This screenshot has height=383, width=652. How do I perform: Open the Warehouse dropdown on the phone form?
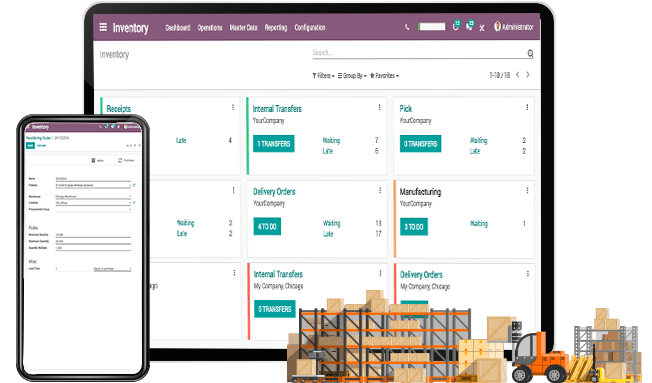pyautogui.click(x=93, y=197)
